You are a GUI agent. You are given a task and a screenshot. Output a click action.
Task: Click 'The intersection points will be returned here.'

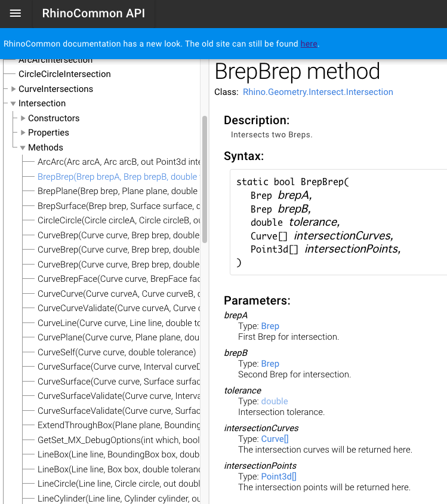tap(324, 487)
